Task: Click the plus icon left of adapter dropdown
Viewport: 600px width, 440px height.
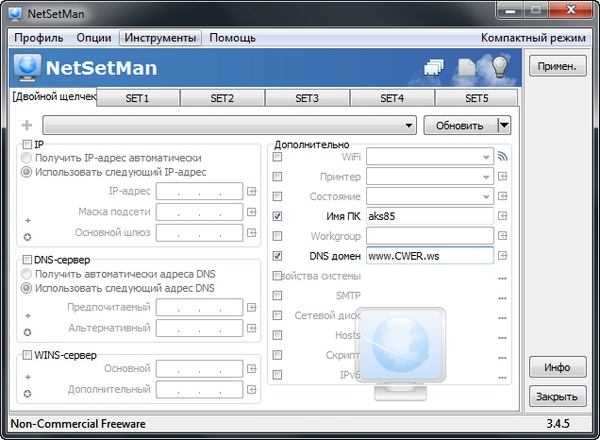Action: click(26, 126)
